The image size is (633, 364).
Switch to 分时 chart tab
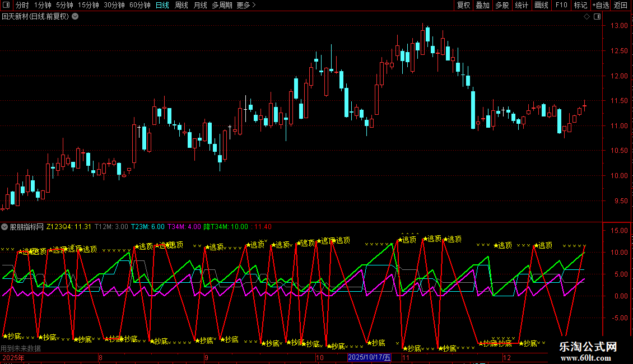[x=22, y=5]
